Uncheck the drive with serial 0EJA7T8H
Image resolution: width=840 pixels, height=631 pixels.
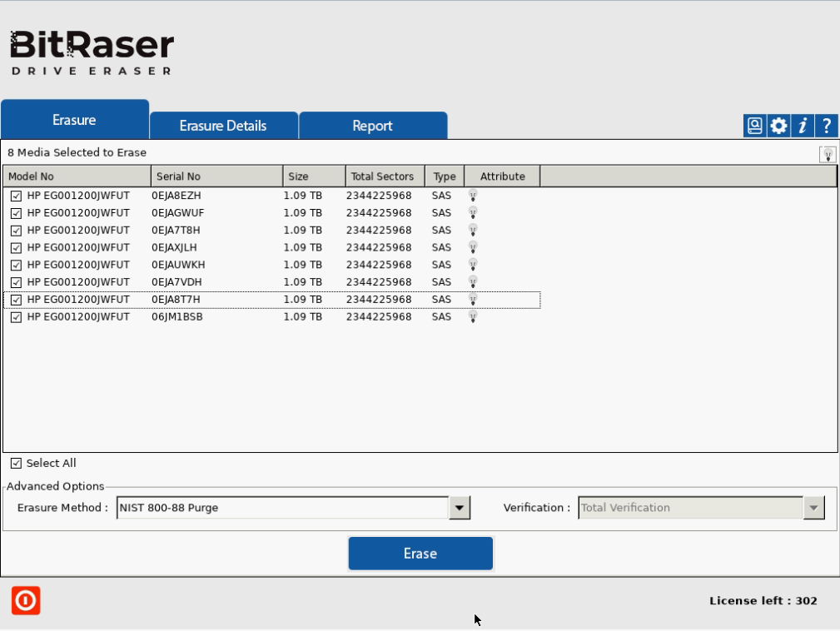16,231
